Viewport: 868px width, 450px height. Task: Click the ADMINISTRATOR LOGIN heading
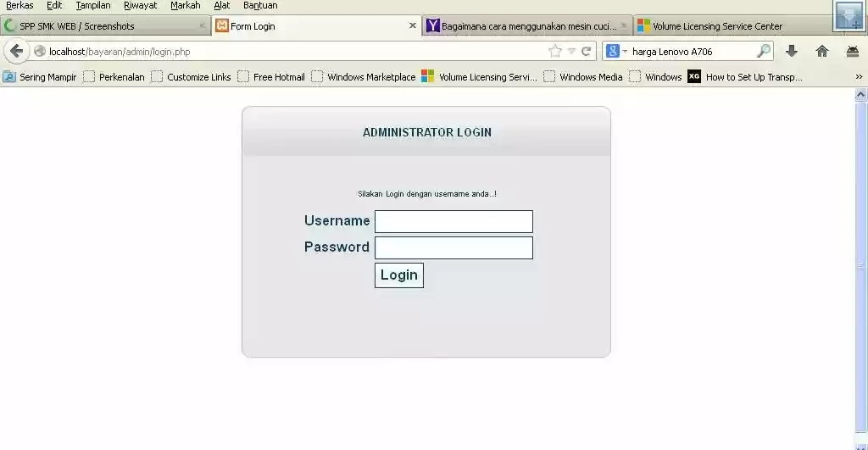point(427,132)
